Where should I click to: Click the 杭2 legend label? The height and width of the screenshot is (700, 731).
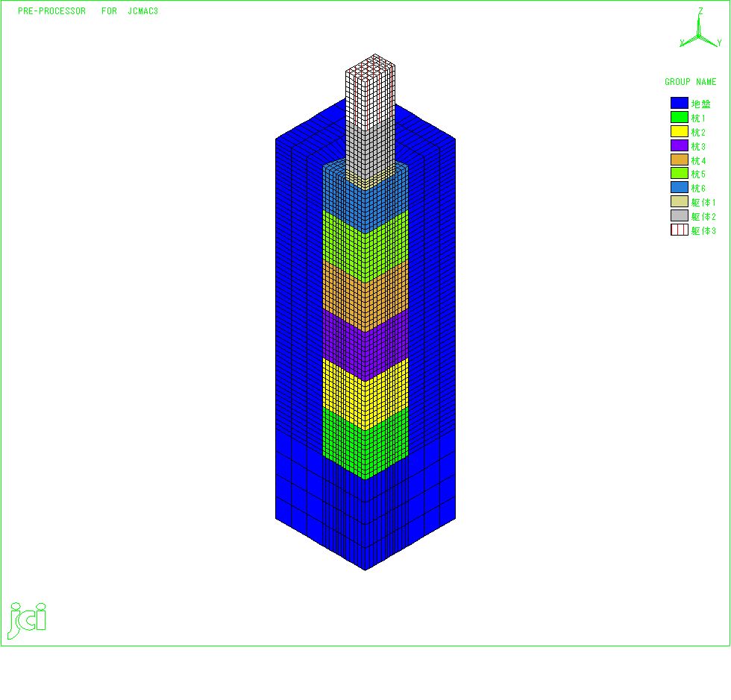(698, 133)
